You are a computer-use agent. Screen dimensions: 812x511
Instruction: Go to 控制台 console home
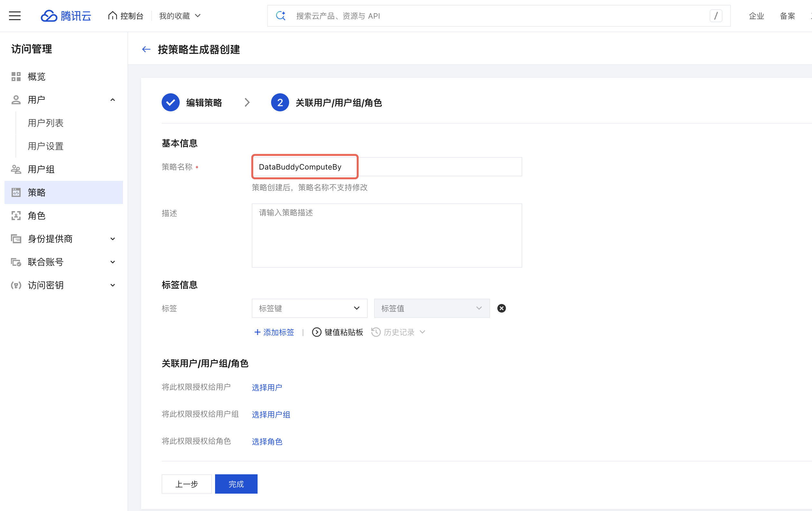pyautogui.click(x=126, y=16)
